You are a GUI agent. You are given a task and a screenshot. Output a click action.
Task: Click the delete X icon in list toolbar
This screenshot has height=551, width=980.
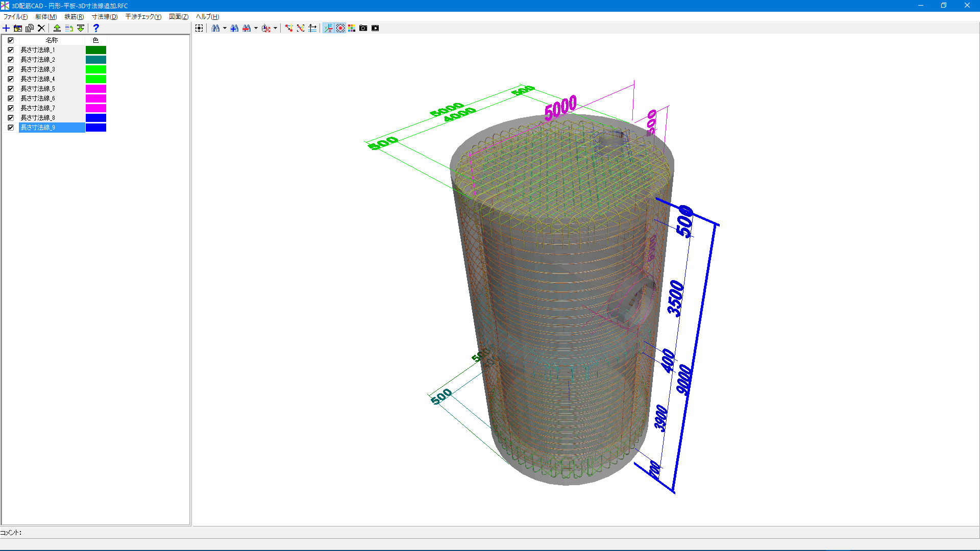(x=41, y=28)
